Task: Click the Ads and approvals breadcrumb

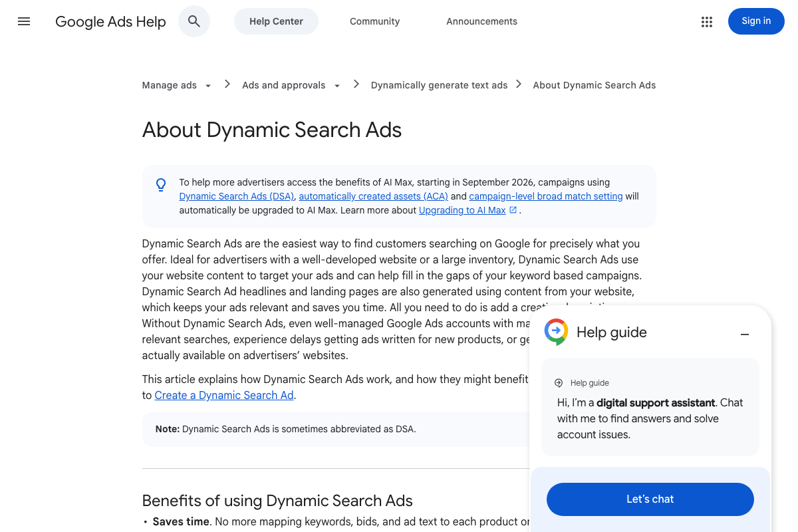Action: 284,85
